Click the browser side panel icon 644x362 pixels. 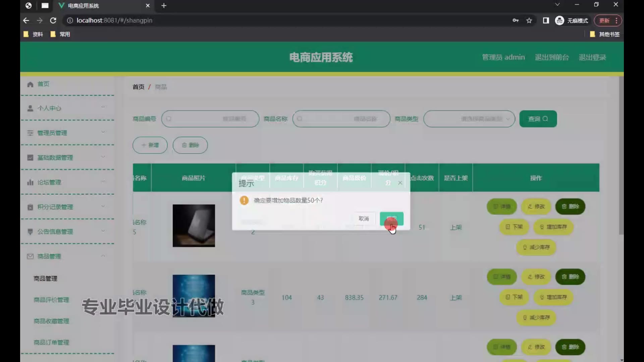(x=546, y=20)
